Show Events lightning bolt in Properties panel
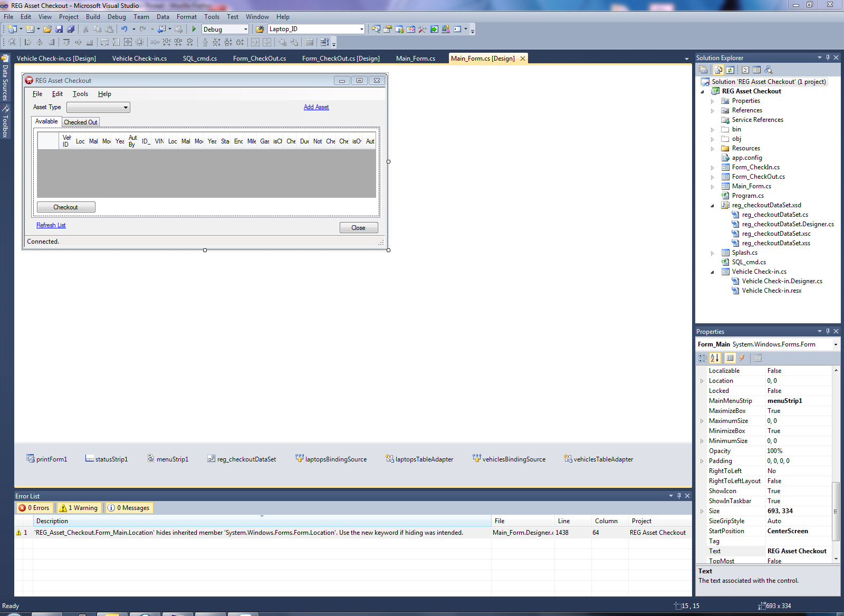 (x=742, y=358)
